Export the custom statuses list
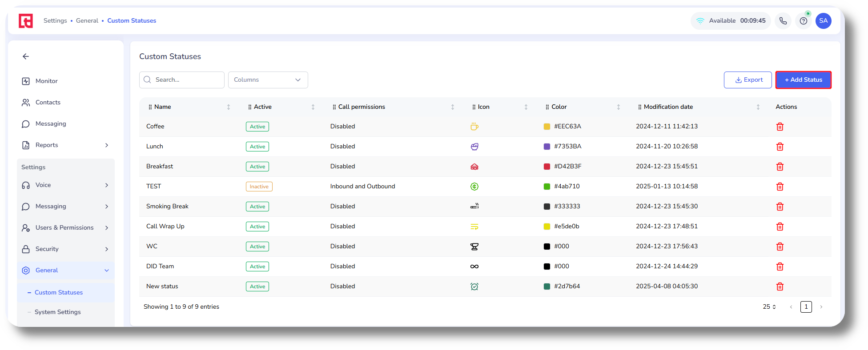The height and width of the screenshot is (350, 868). [x=747, y=80]
